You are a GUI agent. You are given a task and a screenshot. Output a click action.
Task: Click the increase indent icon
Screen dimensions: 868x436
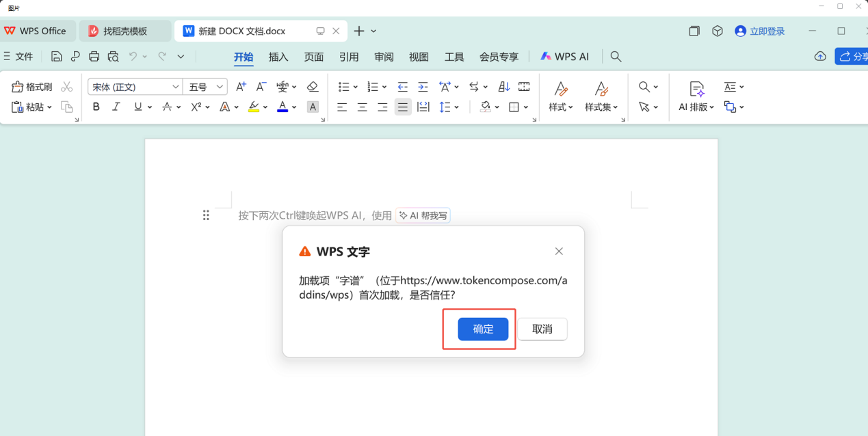pos(423,87)
